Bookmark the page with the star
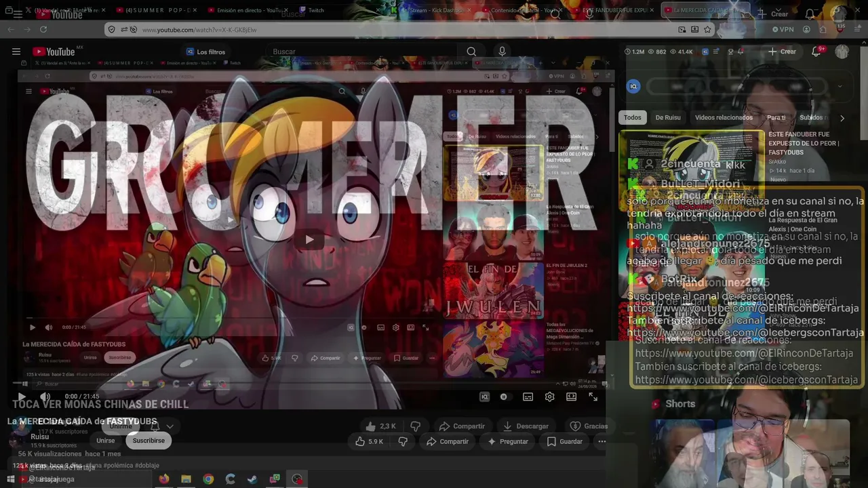 [x=707, y=29]
